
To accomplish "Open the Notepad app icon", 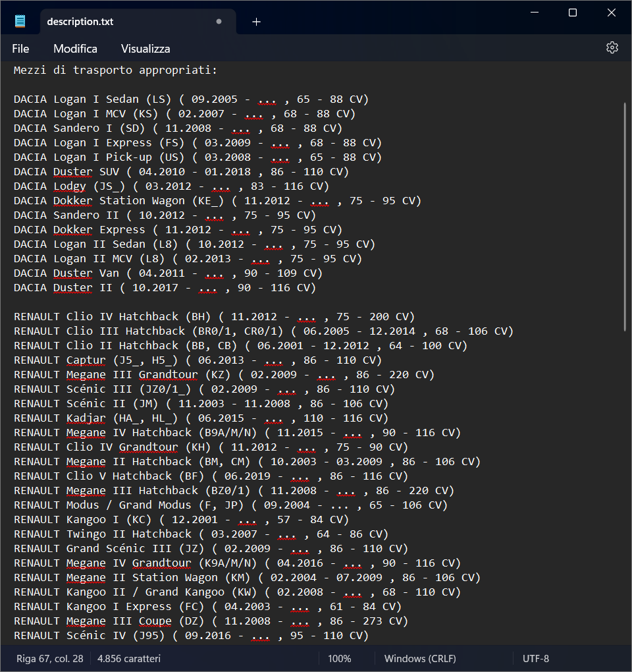I will [x=20, y=22].
